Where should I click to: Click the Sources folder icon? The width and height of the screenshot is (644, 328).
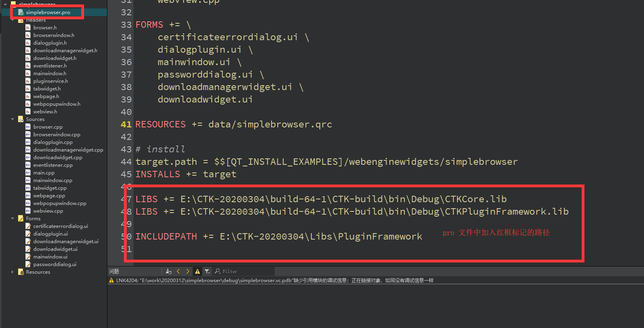(21, 119)
